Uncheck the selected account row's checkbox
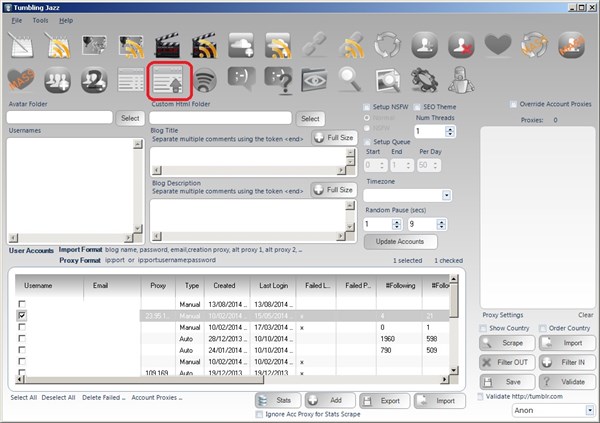This screenshot has height=423, width=600. [22, 315]
